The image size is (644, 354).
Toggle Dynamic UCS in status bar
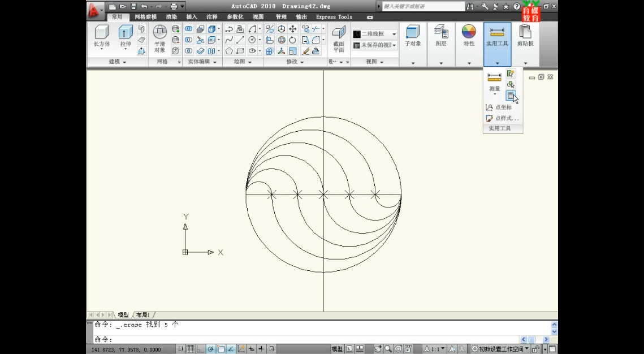click(x=241, y=349)
